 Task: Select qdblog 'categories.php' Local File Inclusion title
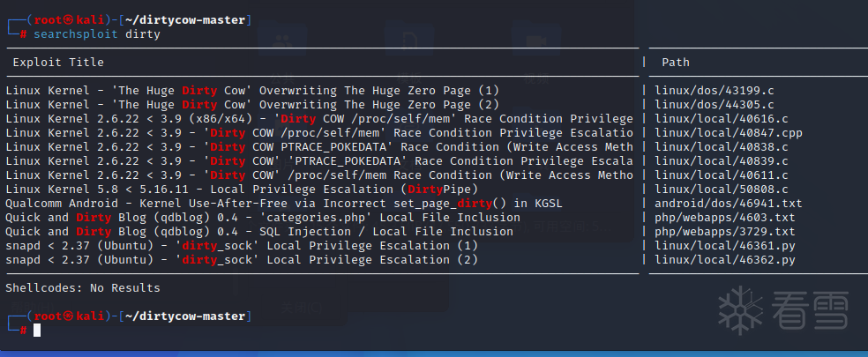coord(263,218)
